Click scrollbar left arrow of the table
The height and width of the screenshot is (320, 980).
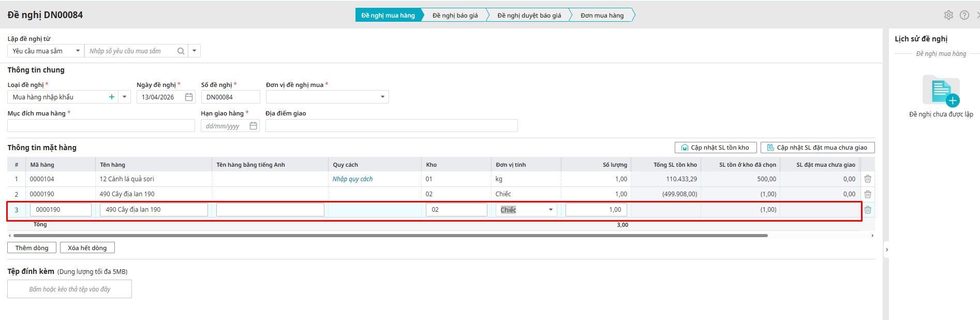(x=9, y=236)
